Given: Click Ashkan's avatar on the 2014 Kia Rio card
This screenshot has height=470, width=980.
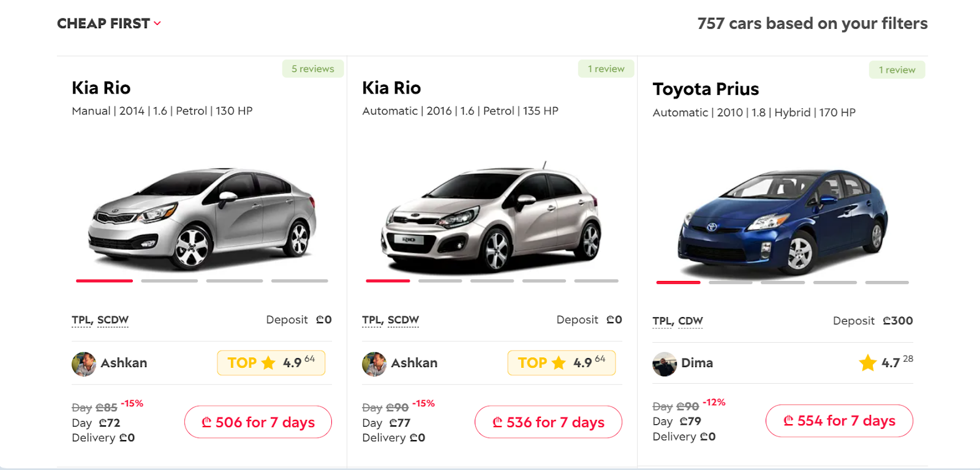Looking at the screenshot, I should coord(83,364).
